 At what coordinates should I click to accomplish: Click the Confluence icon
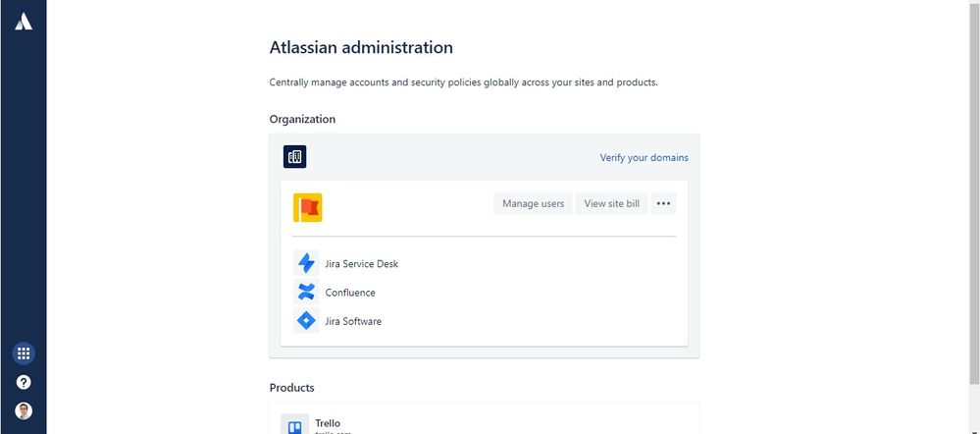click(x=306, y=292)
